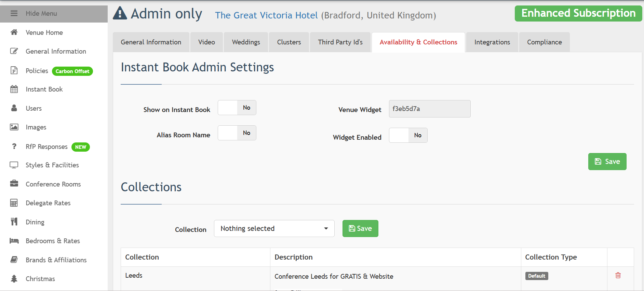Save the Instant Book Admin Settings
The width and height of the screenshot is (644, 291).
tap(607, 162)
